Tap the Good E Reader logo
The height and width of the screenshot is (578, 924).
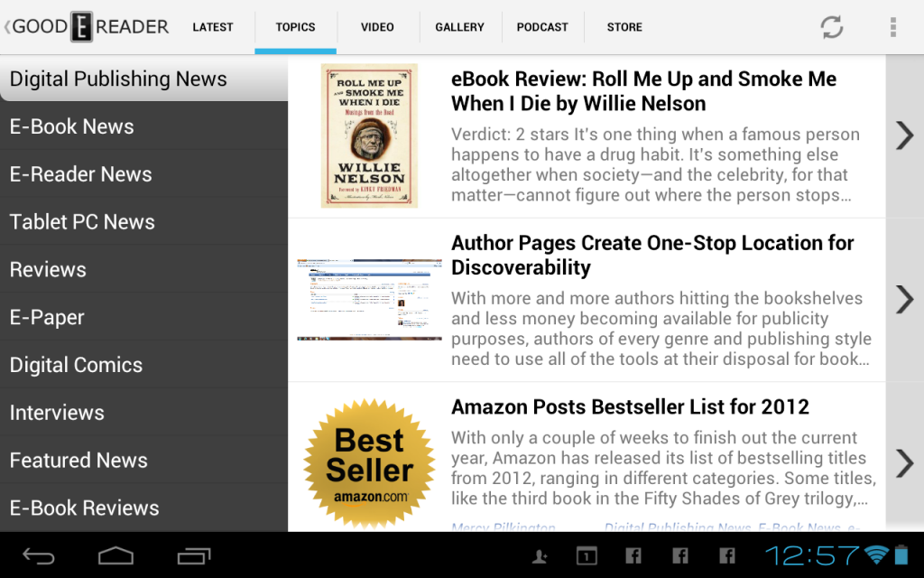[x=87, y=26]
